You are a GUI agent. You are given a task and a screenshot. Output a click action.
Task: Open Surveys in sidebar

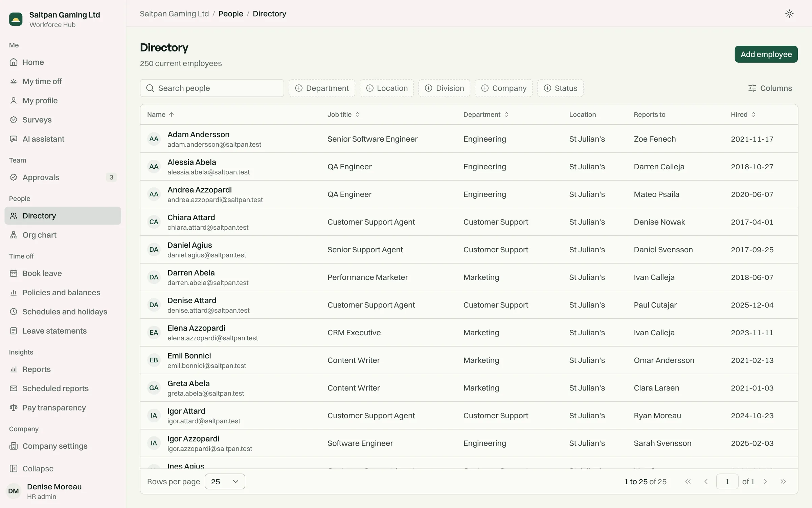(x=63, y=120)
